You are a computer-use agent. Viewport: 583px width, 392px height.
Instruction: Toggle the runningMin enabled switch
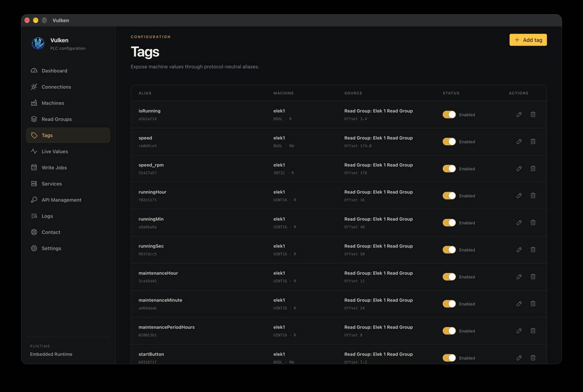(449, 223)
